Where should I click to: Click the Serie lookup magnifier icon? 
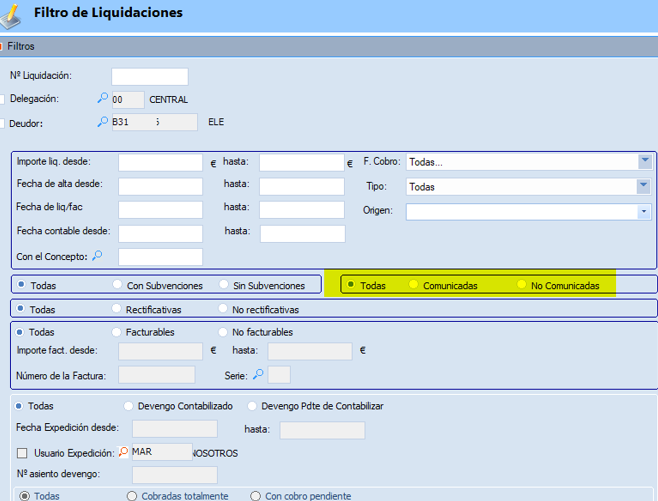click(x=257, y=374)
